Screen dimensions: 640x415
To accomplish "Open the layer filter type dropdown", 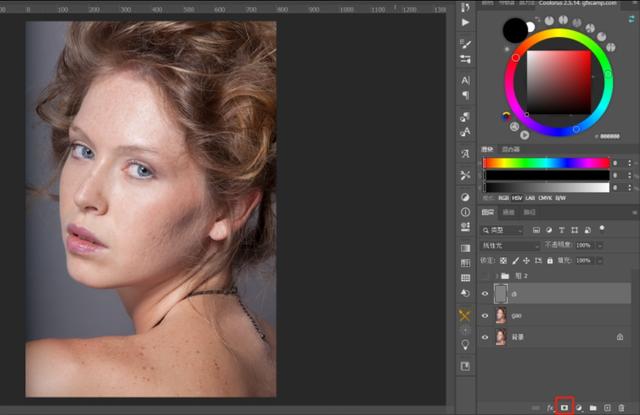I will tap(502, 230).
